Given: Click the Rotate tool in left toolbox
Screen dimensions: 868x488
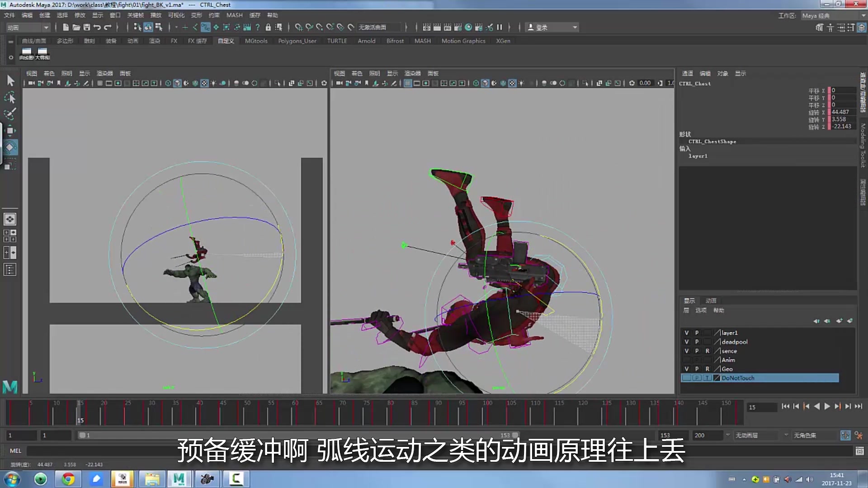Looking at the screenshot, I should 10,147.
